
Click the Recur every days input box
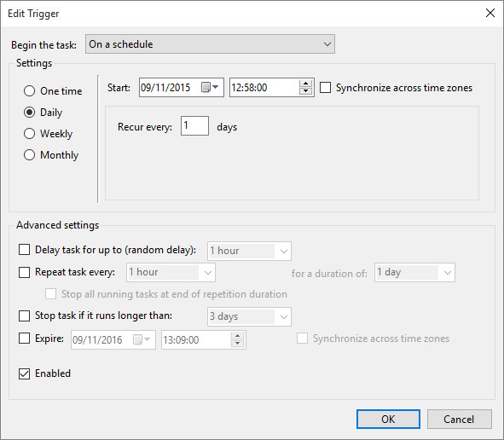click(x=194, y=125)
